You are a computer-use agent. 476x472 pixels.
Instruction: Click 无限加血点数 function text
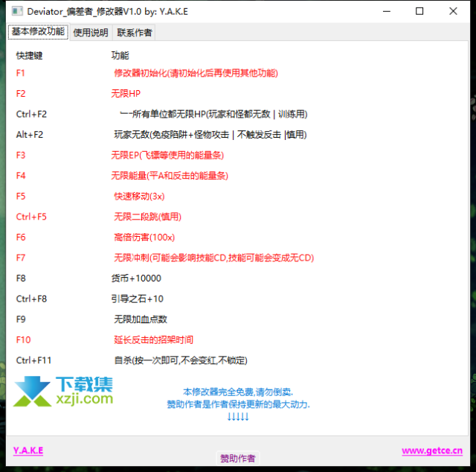(x=141, y=319)
